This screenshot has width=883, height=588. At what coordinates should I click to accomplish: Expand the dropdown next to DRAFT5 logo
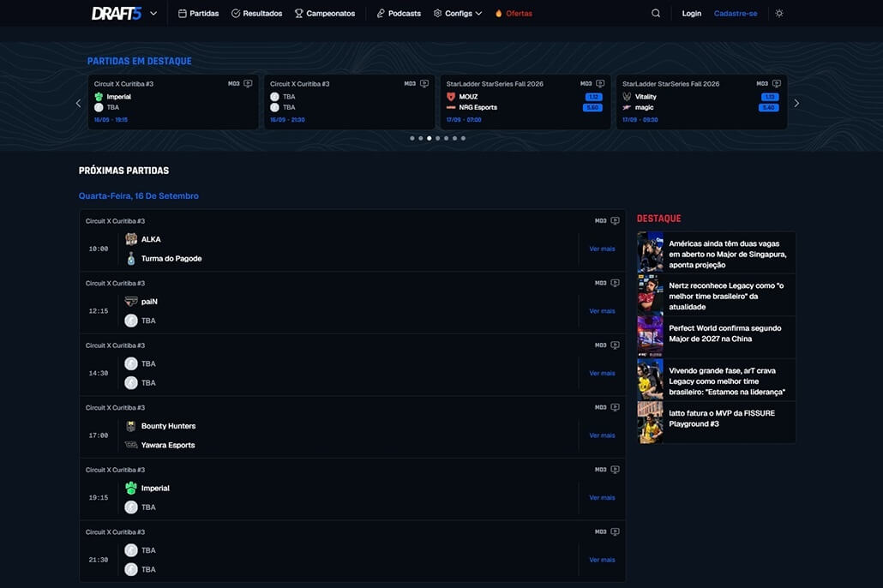(x=153, y=13)
